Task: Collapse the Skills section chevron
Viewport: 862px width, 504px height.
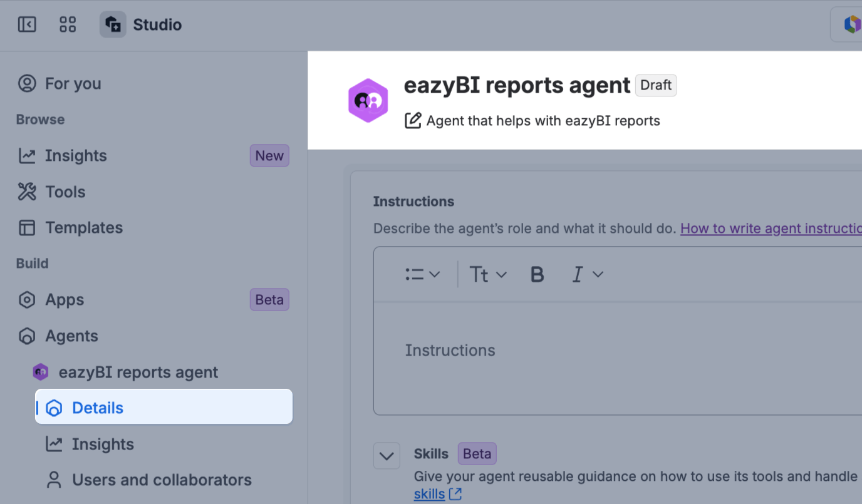Action: (x=387, y=456)
